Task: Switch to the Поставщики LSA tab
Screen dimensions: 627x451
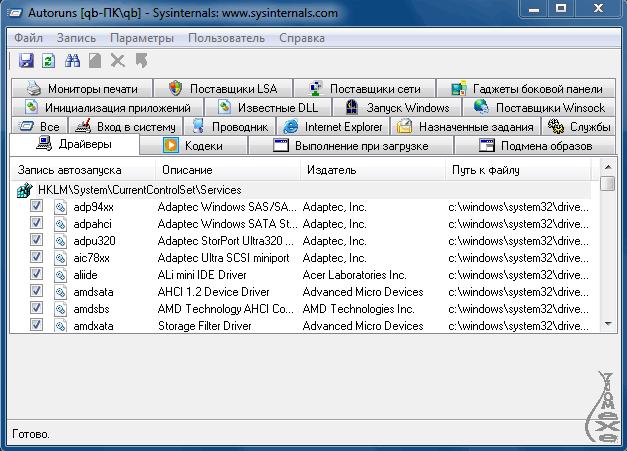Action: (x=223, y=88)
